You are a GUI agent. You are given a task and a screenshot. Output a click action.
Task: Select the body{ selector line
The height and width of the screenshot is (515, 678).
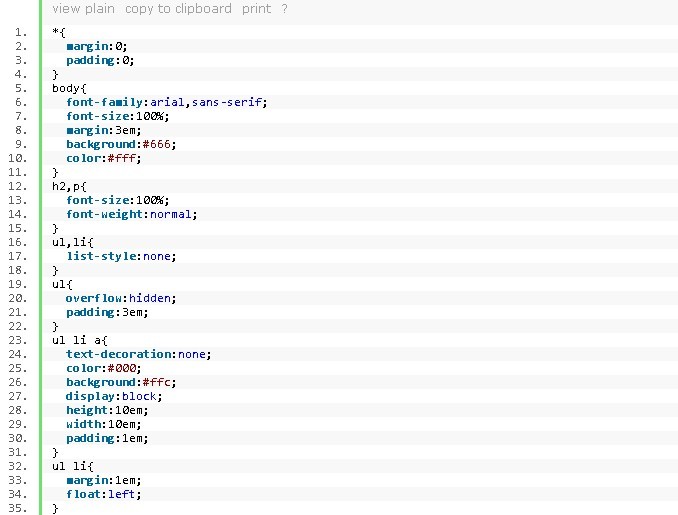pyautogui.click(x=69, y=88)
